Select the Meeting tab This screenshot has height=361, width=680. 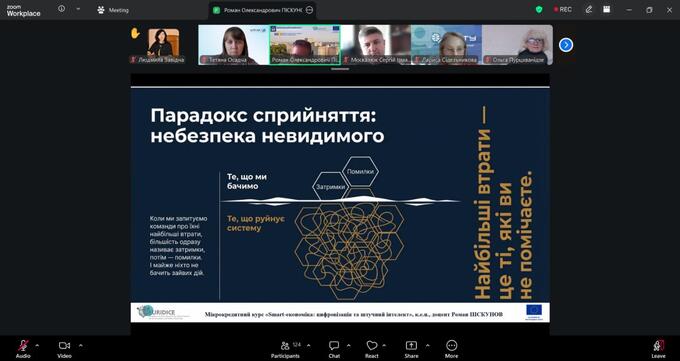(114, 10)
